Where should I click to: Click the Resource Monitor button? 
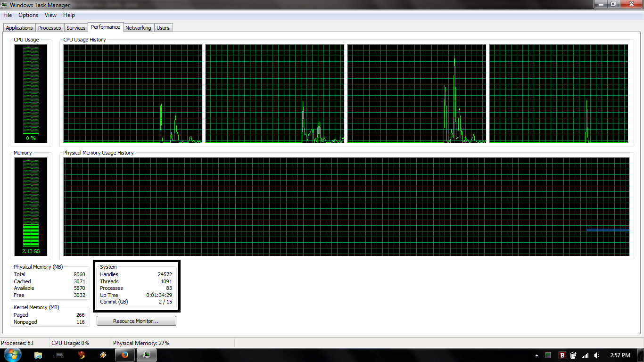click(x=136, y=321)
